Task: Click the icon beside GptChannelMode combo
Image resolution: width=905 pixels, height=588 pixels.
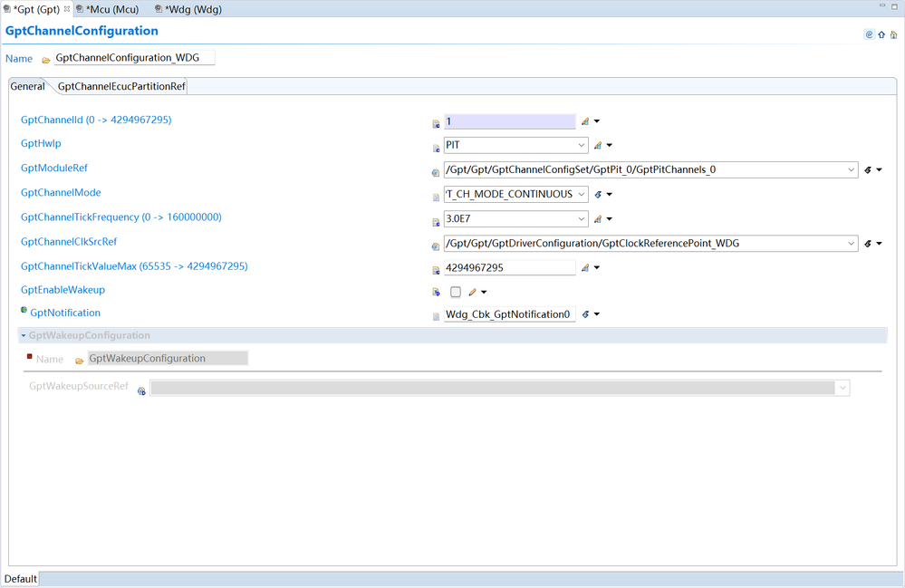Action: pos(598,195)
